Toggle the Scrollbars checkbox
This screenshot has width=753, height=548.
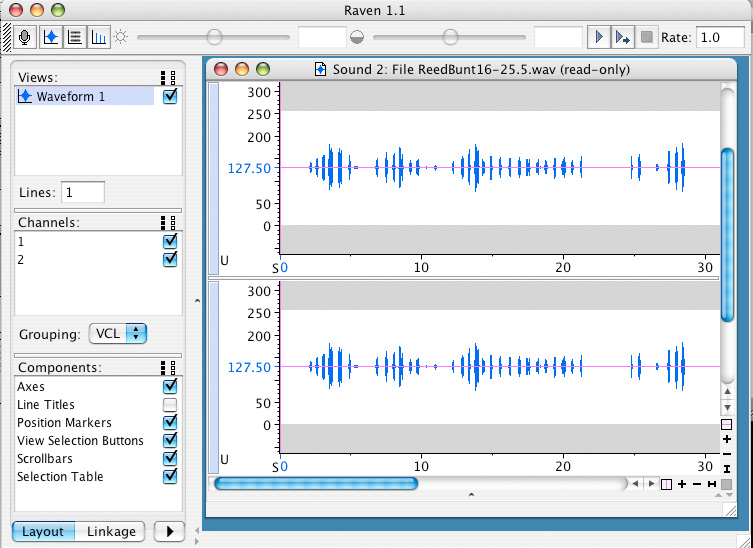click(170, 458)
